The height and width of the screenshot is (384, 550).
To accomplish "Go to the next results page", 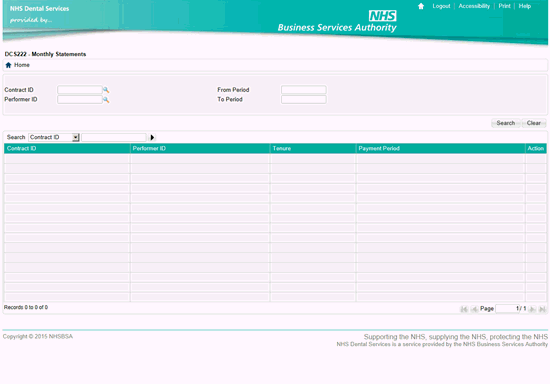I will (x=532, y=309).
